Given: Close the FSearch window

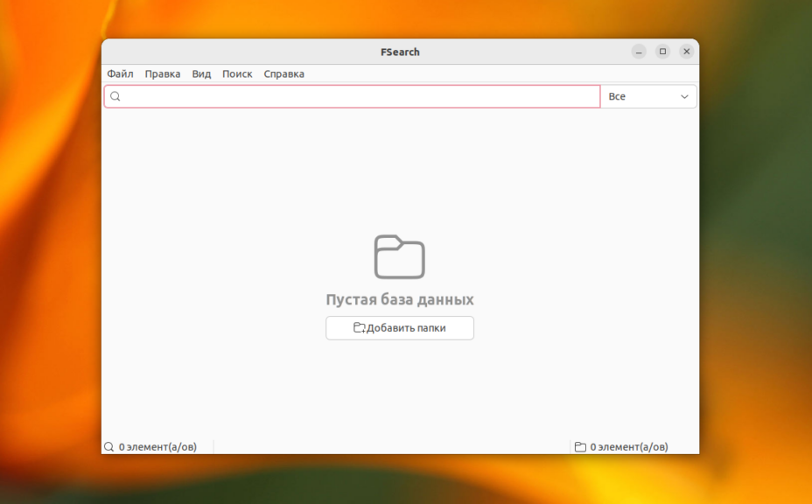Looking at the screenshot, I should coord(687,52).
